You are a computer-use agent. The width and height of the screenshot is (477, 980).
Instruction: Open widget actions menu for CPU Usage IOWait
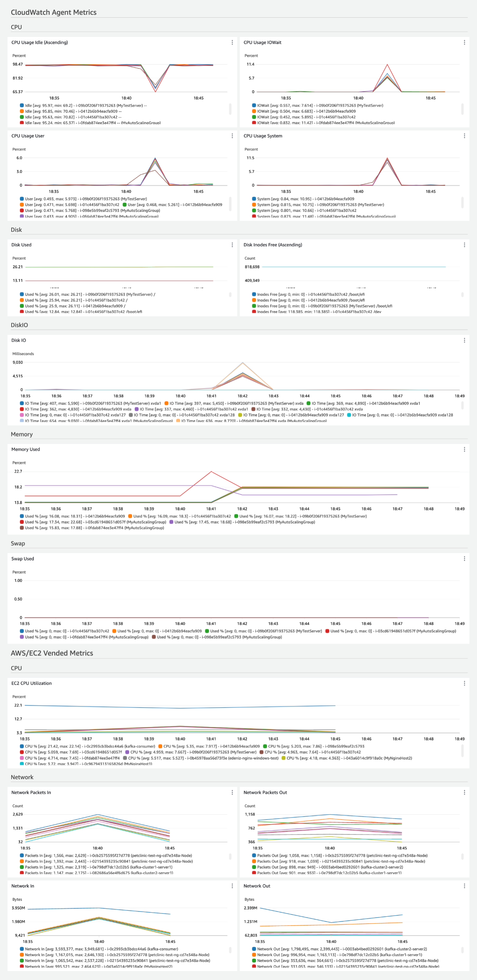tap(464, 42)
